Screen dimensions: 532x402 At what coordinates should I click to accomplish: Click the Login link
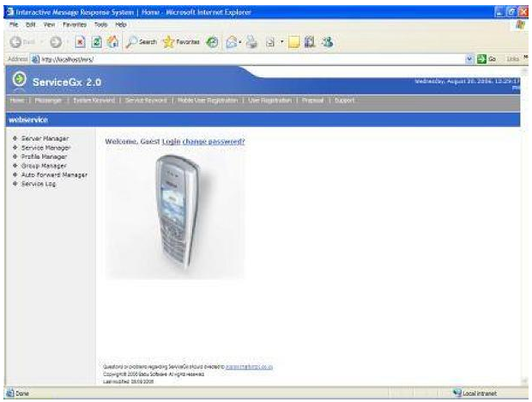click(x=171, y=140)
